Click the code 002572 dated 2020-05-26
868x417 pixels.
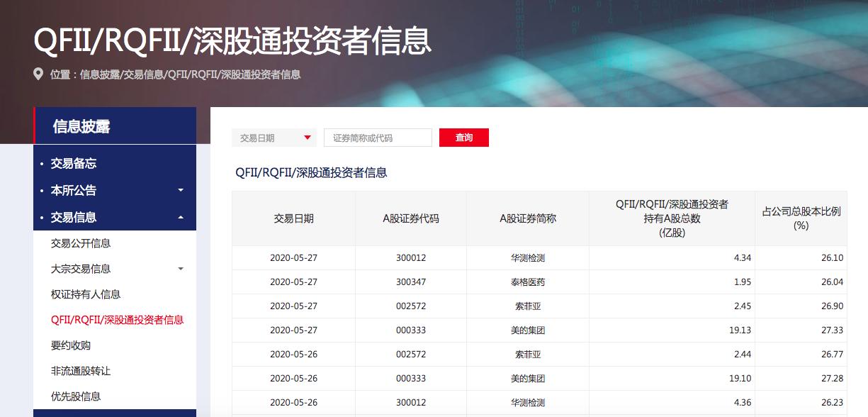(411, 355)
